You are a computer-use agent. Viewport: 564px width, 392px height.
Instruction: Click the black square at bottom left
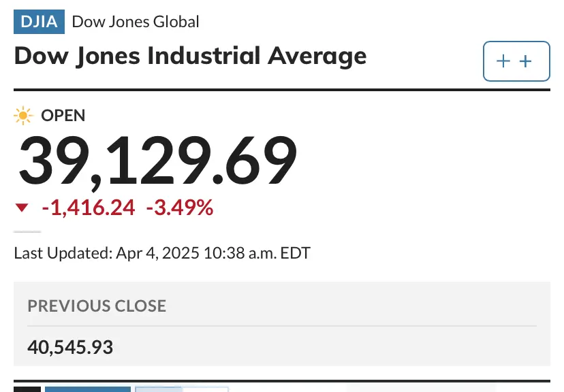[x=27, y=389]
